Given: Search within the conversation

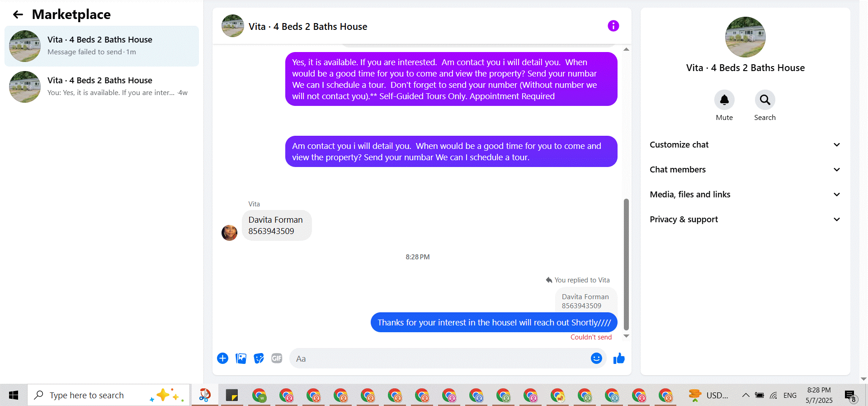Looking at the screenshot, I should 765,100.
